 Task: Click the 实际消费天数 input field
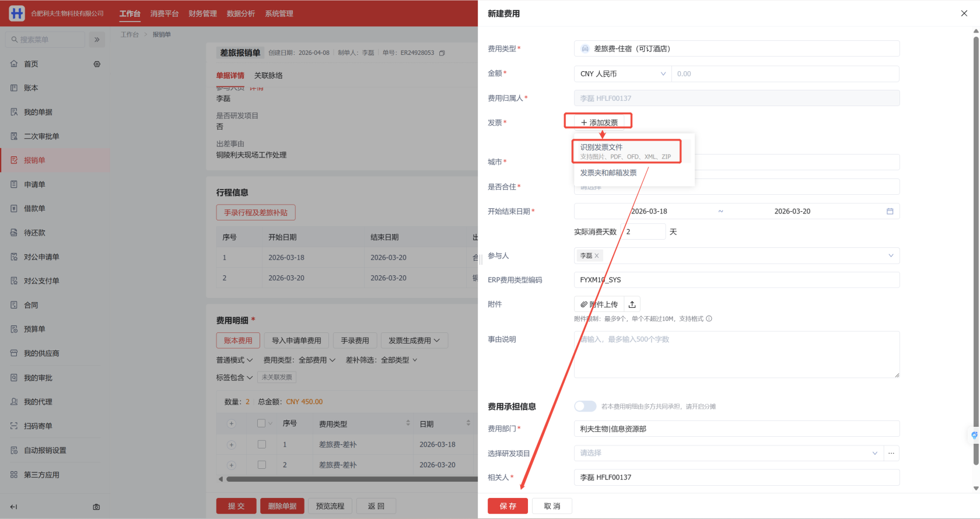click(x=643, y=232)
